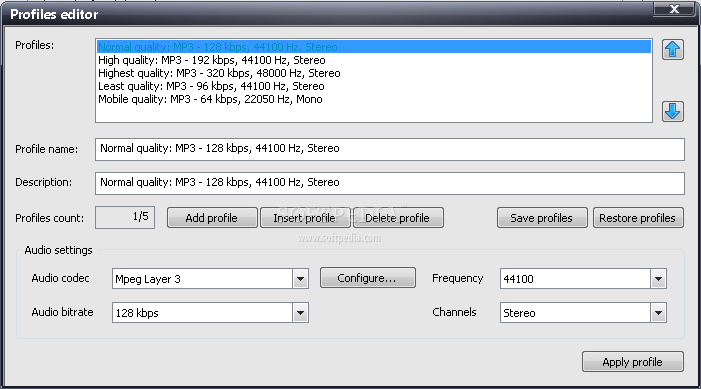Click the Profiles count 1/5 box
This screenshot has width=701, height=389.
click(125, 217)
